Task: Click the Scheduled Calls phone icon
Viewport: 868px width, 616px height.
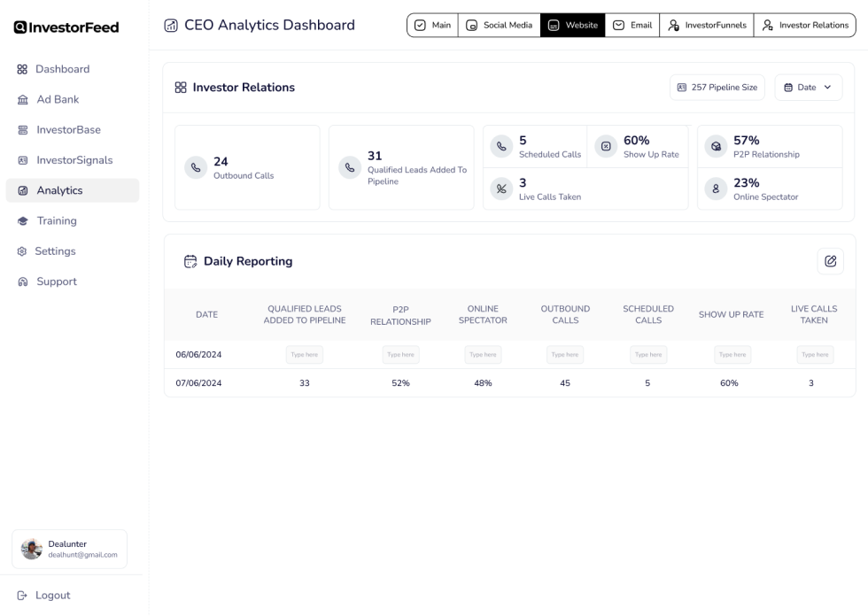Action: click(502, 146)
